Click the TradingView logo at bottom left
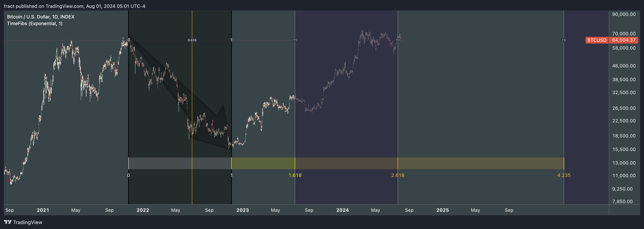Screen dimensions: 644x229 point(23,222)
